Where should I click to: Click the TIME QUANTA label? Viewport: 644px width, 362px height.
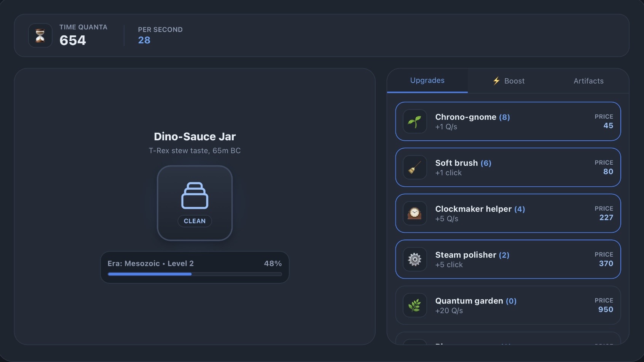point(83,27)
